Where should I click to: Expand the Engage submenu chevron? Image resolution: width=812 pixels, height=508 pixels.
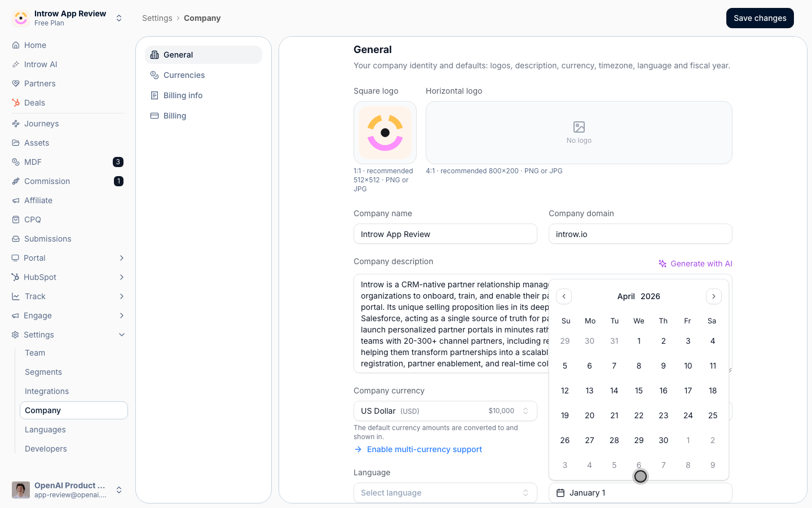pyautogui.click(x=122, y=316)
